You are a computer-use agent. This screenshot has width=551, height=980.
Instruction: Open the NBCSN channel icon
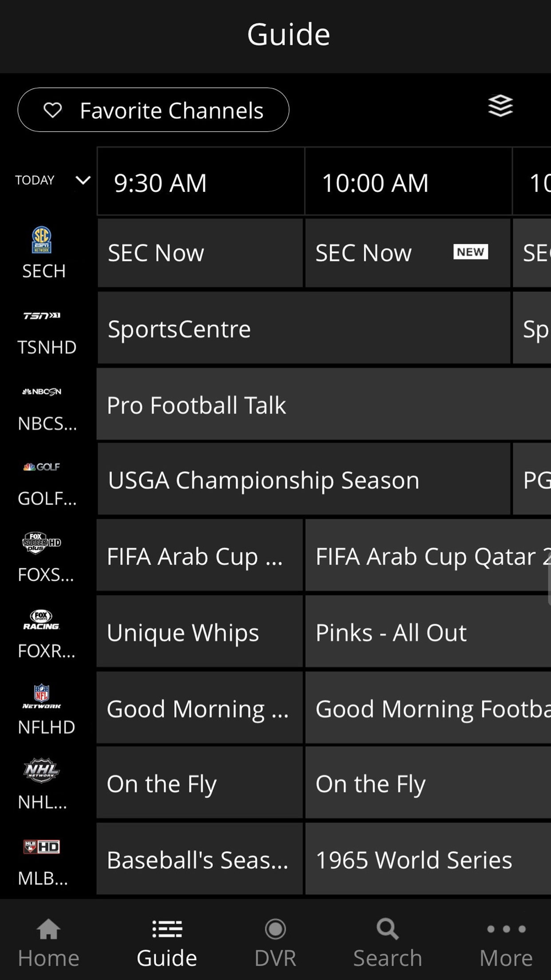coord(42,392)
